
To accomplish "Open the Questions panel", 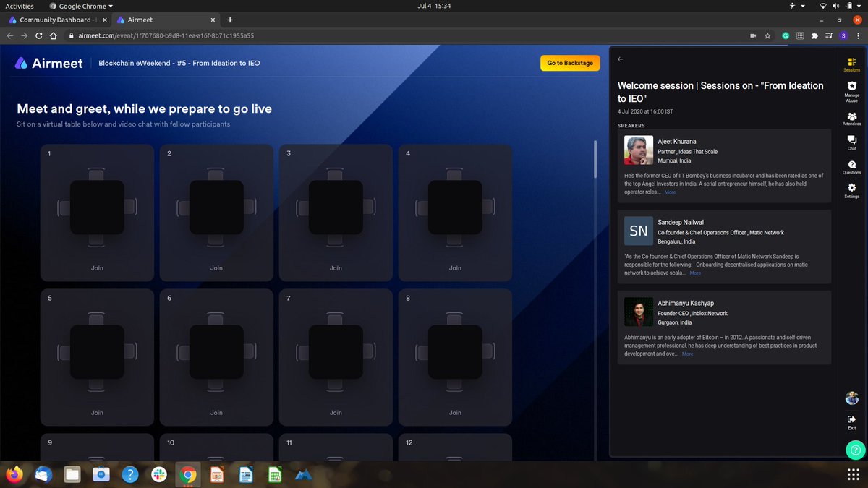I will pyautogui.click(x=851, y=167).
